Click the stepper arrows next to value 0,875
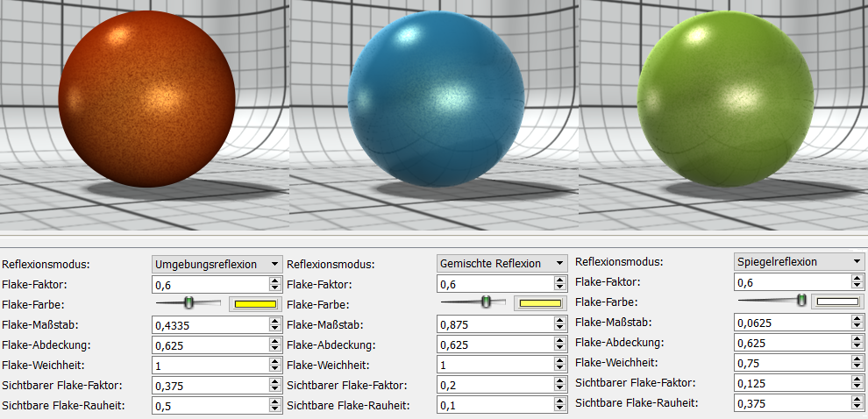 (560, 324)
